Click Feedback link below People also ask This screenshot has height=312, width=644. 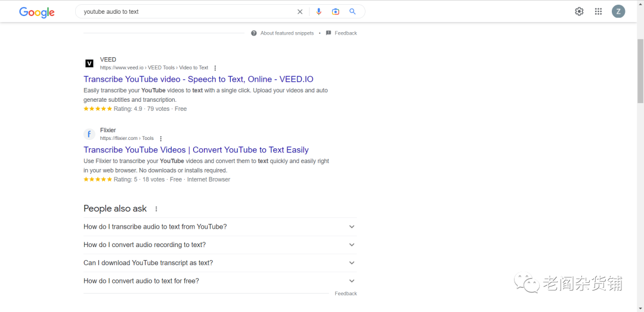345,294
